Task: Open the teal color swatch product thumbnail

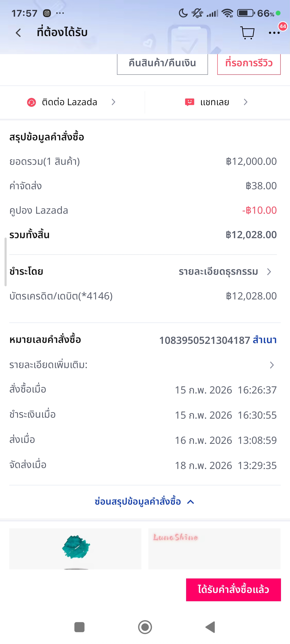Action: coord(75,549)
